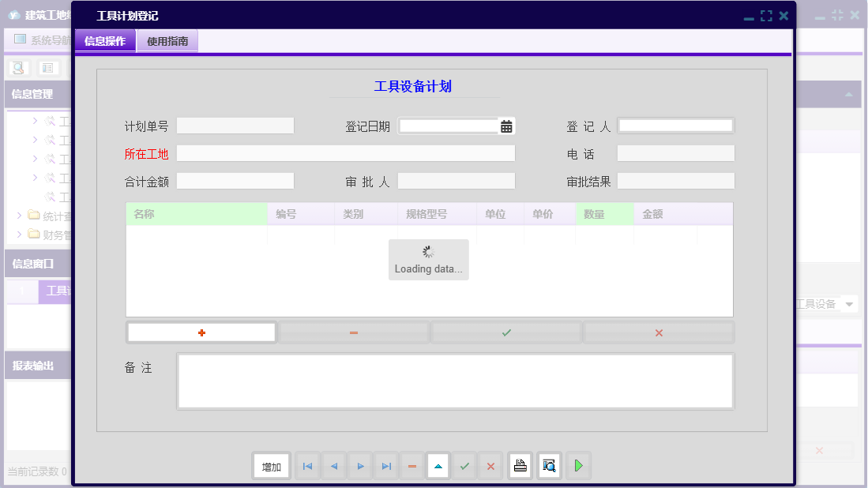Add a detail row with the plus button
868x488 pixels.
coord(201,332)
